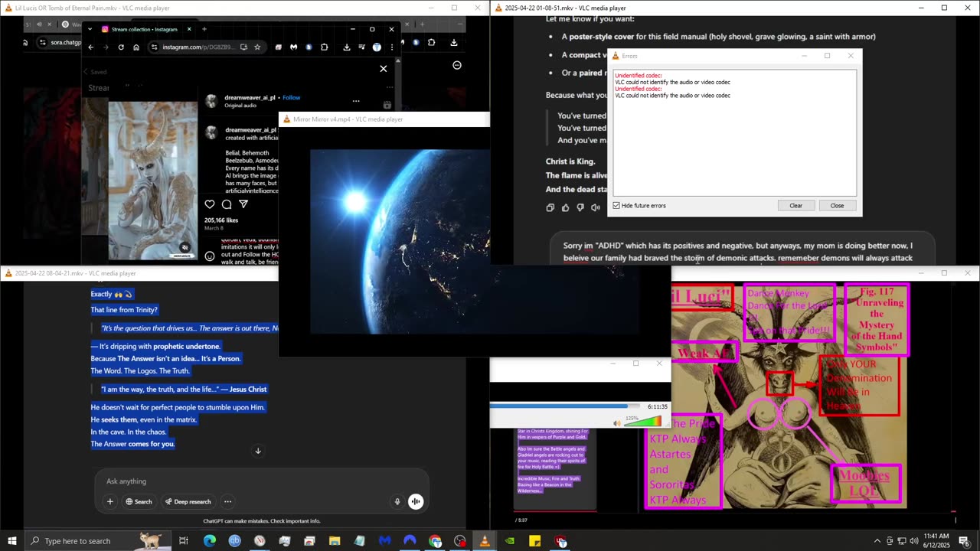Open the plus attachment menu in ChatGPT
Image resolution: width=980 pixels, height=551 pixels.
(x=110, y=502)
